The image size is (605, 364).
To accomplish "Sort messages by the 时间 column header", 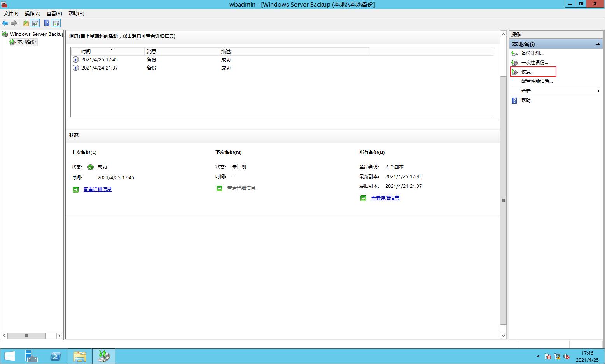I will [112, 51].
